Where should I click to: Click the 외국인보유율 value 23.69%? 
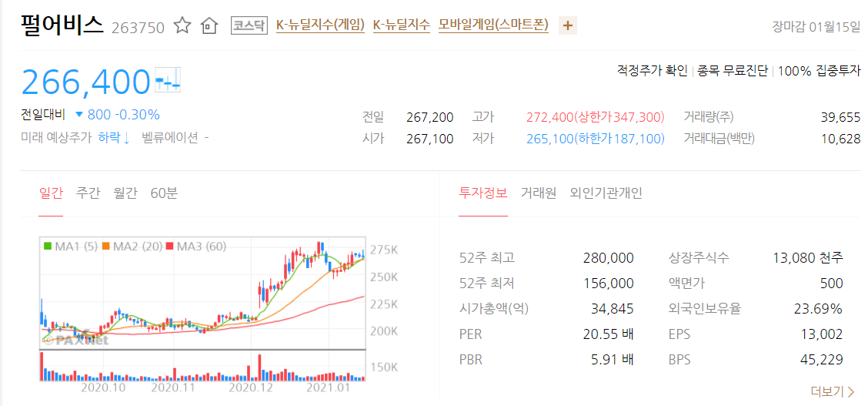coord(818,308)
